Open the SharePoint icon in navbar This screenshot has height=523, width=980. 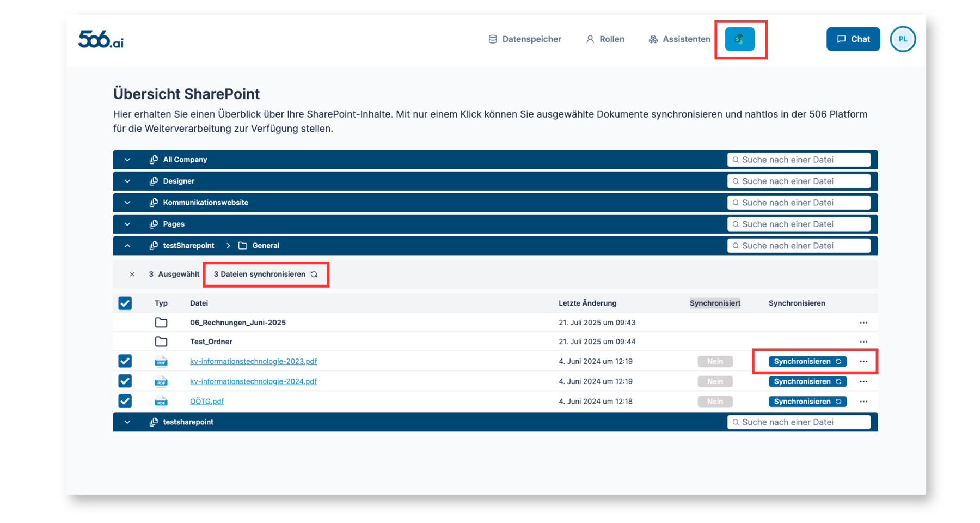tap(739, 39)
